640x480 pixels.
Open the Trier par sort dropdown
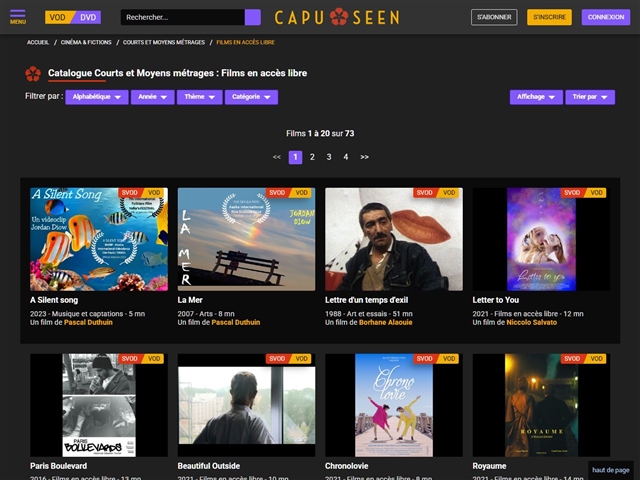[590, 97]
